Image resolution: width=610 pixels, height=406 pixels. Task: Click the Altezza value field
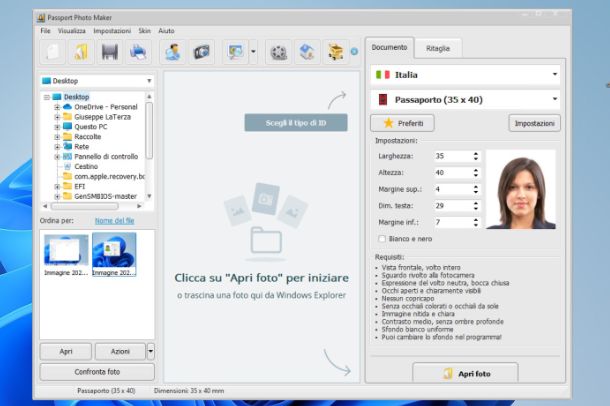coord(453,173)
